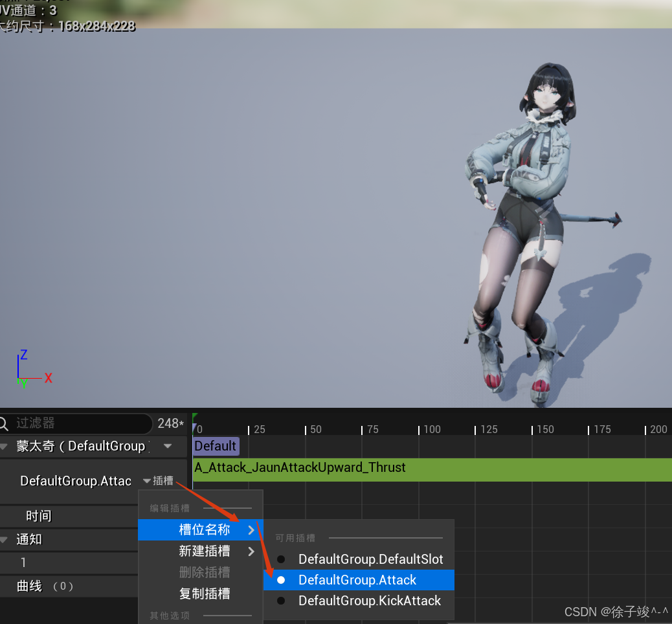Select DefaultGroup.Attack slot option
Image resolution: width=672 pixels, height=624 pixels.
[359, 580]
